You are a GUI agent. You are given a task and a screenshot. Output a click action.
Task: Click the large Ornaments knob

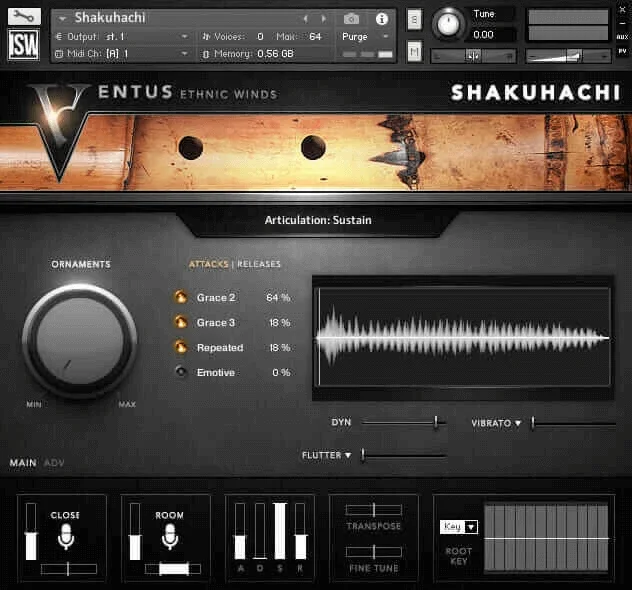coord(79,341)
